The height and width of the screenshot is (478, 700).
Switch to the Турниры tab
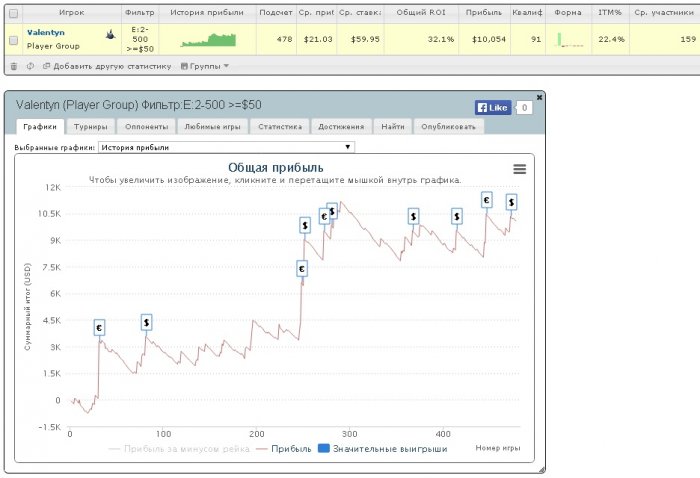click(x=90, y=127)
